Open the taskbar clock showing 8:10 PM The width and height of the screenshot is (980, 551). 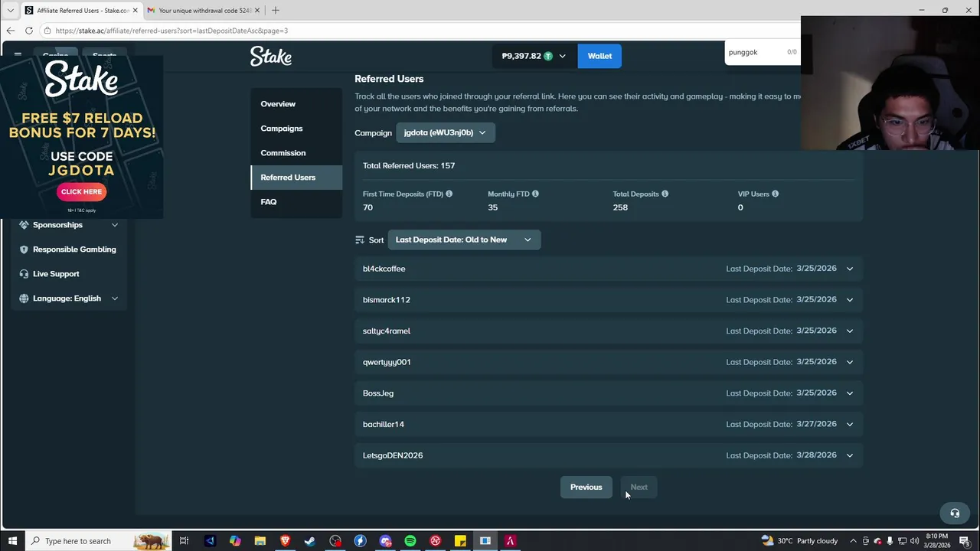coord(937,541)
